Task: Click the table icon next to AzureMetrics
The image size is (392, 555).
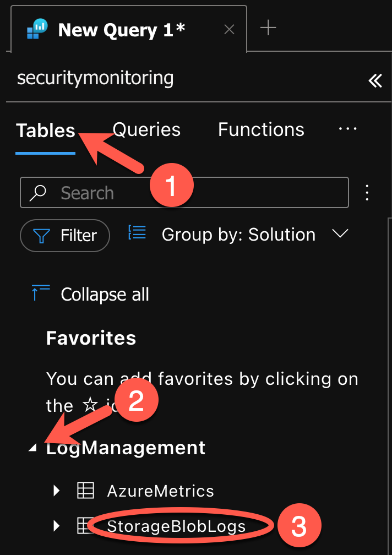Action: pyautogui.click(x=85, y=491)
